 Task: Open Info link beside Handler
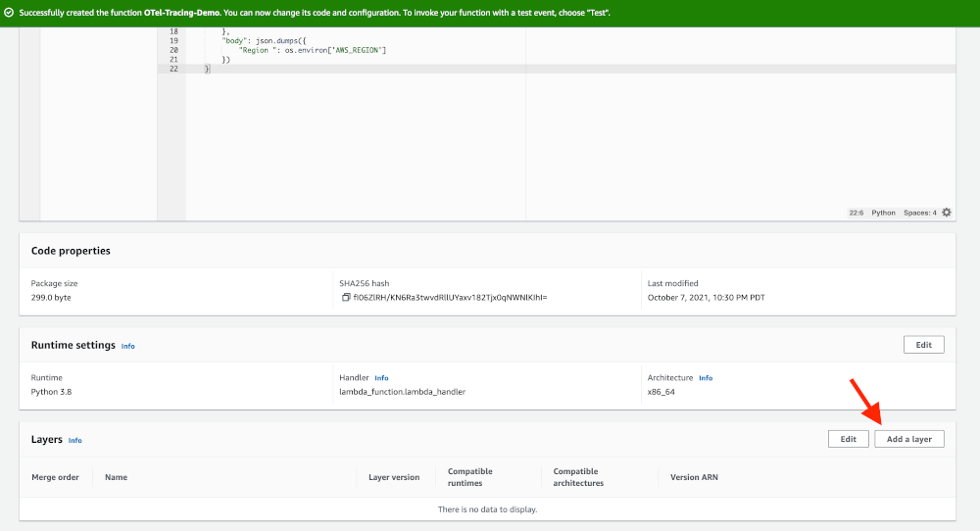(x=381, y=378)
